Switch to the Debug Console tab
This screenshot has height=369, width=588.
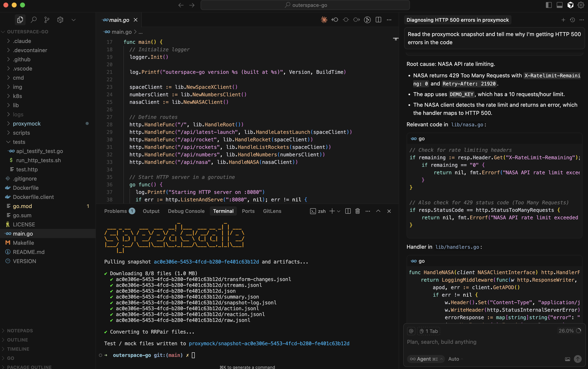(x=186, y=211)
